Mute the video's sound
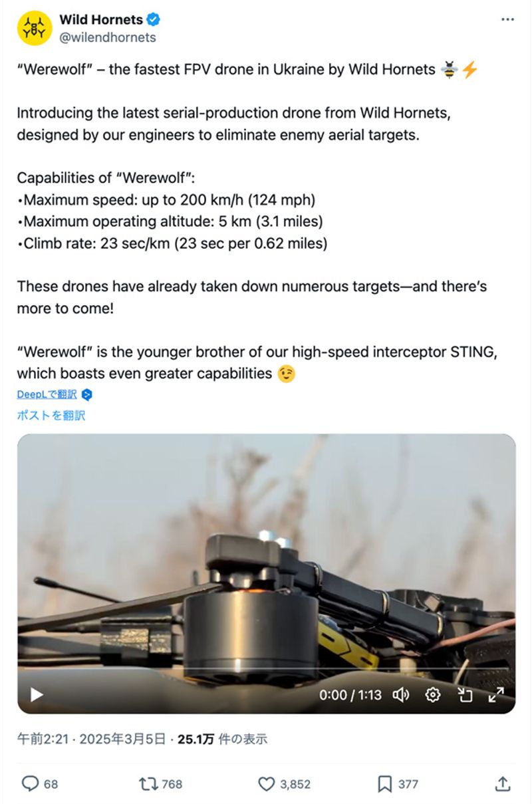The width and height of the screenshot is (532, 804). 400,695
